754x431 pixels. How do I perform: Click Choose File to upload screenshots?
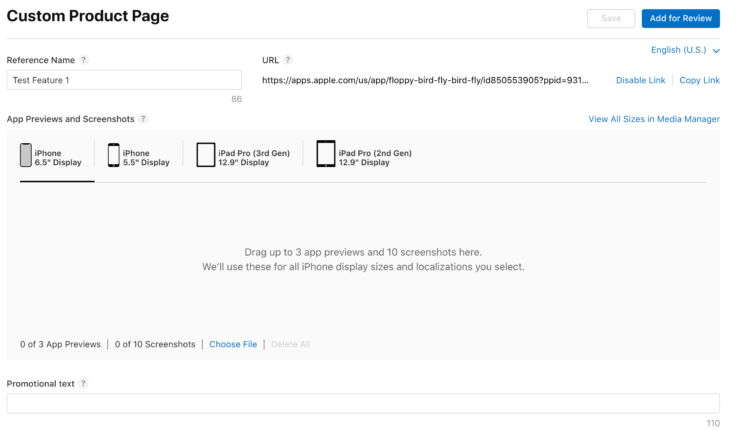click(x=233, y=344)
